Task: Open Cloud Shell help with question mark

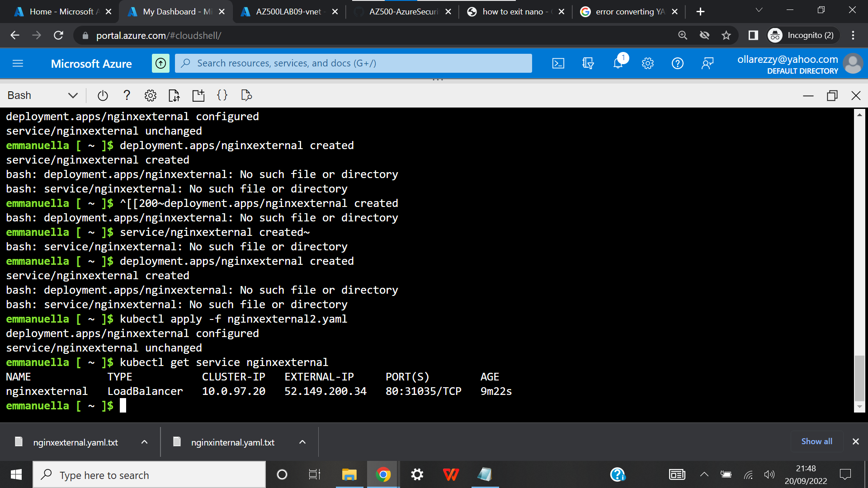Action: click(127, 95)
